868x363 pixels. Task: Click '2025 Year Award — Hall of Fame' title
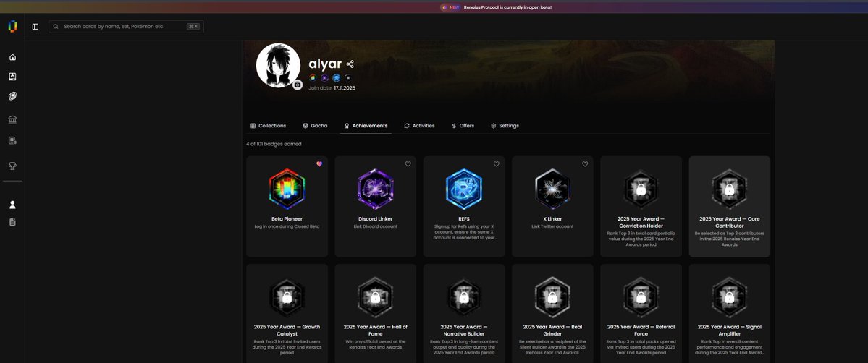click(375, 330)
